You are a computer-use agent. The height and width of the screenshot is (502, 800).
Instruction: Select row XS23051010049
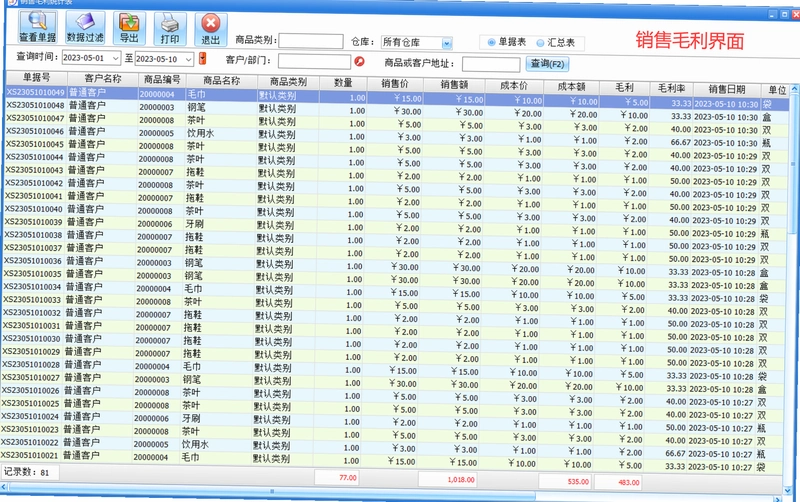point(397,97)
